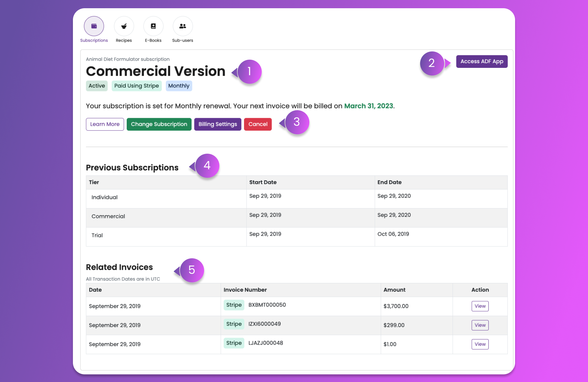Image resolution: width=588 pixels, height=382 pixels.
Task: View invoice BXBMT000050
Action: pyautogui.click(x=480, y=306)
